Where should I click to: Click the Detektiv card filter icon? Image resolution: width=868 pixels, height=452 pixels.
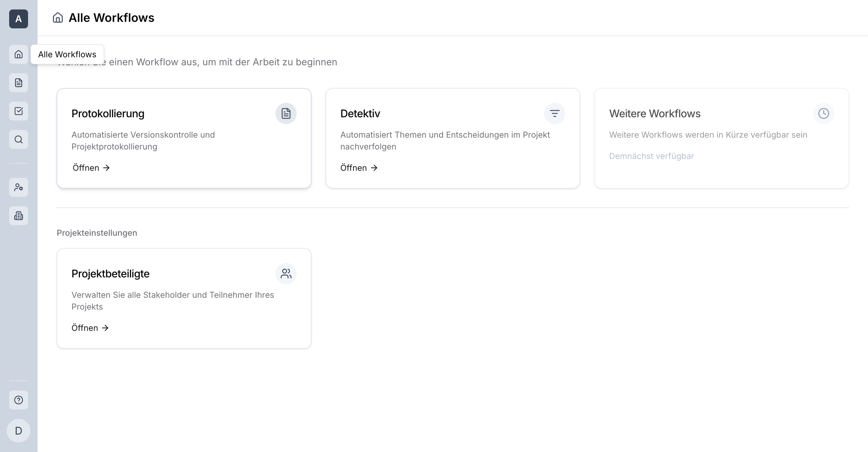coord(554,113)
